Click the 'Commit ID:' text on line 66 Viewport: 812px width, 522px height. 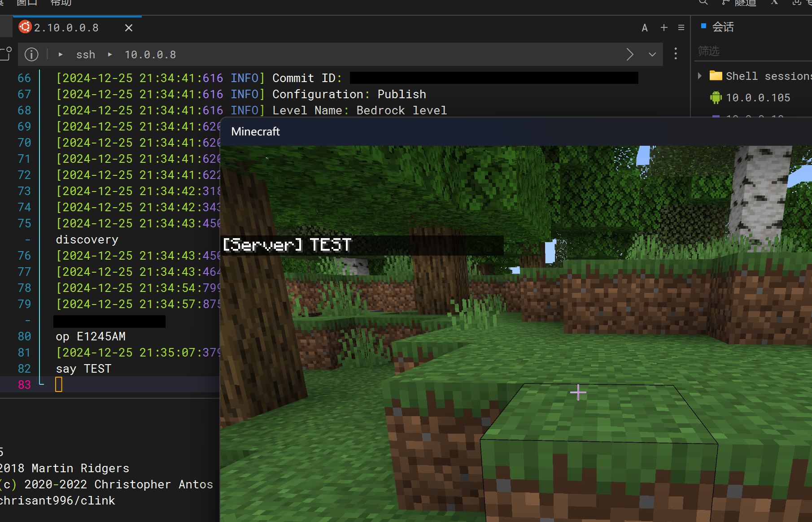[307, 78]
